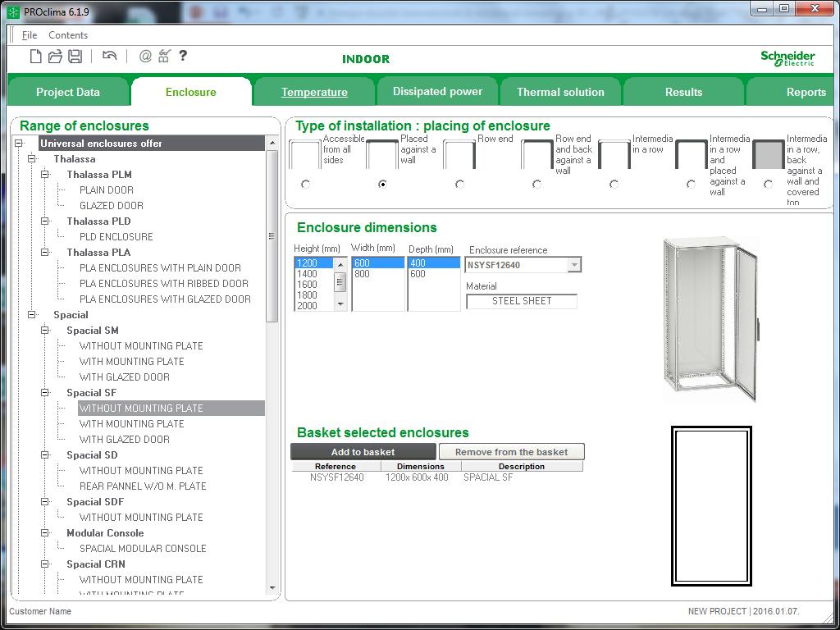Select radio for 'back against a wall and covered top'

click(x=768, y=184)
